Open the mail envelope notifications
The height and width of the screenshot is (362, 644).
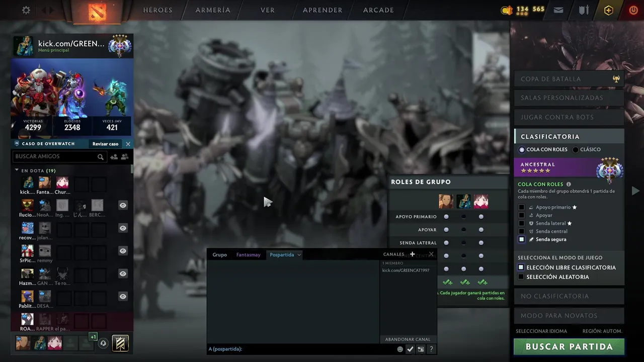click(558, 10)
